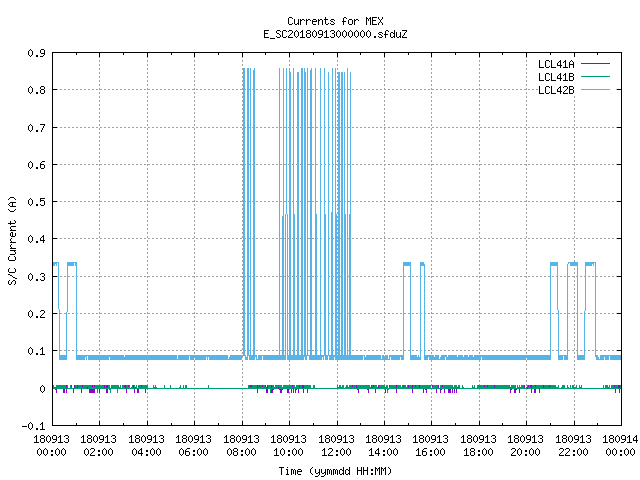Click the '180913 06:00' x-axis tick label
Viewport: 640px width, 480px height.
click(193, 446)
